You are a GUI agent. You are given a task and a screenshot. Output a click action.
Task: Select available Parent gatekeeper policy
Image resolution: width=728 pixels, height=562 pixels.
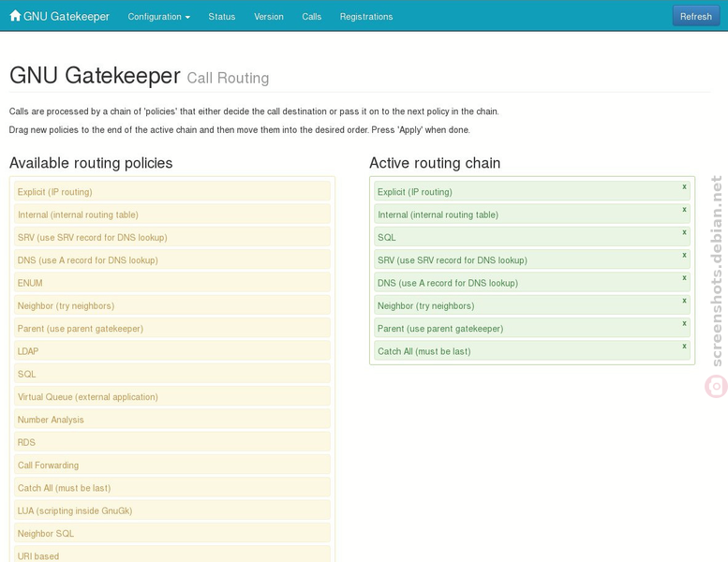(172, 328)
